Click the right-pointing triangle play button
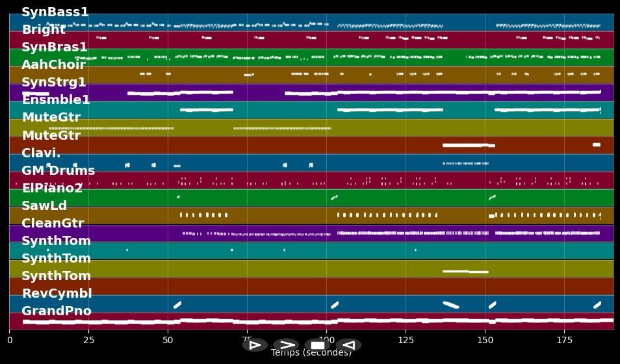This screenshot has width=620, height=364. pyautogui.click(x=255, y=345)
